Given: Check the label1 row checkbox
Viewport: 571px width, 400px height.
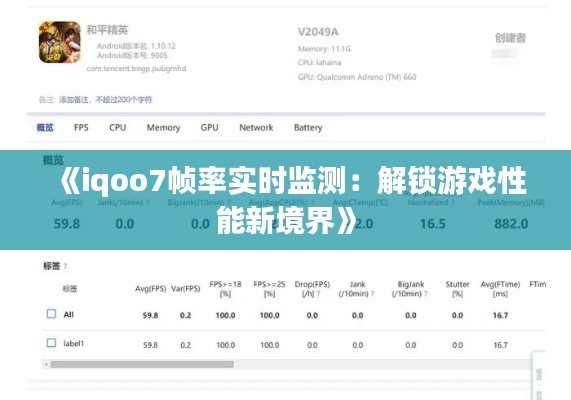Looking at the screenshot, I should coord(51,343).
